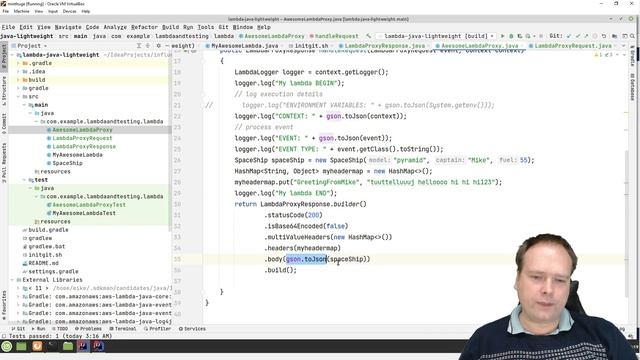The image size is (640, 360).
Task: Click the editor vertical scrollbar
Action: (626, 224)
